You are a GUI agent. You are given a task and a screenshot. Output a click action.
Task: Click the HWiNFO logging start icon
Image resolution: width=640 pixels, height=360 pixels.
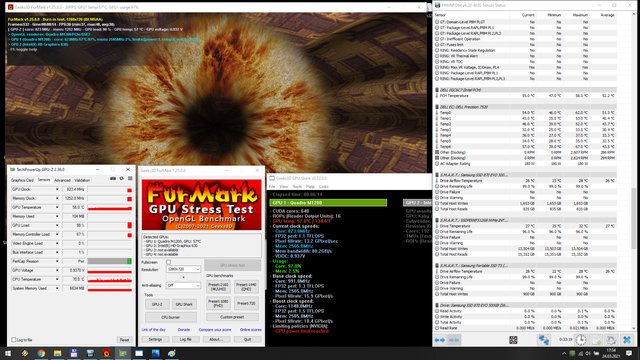click(x=596, y=340)
